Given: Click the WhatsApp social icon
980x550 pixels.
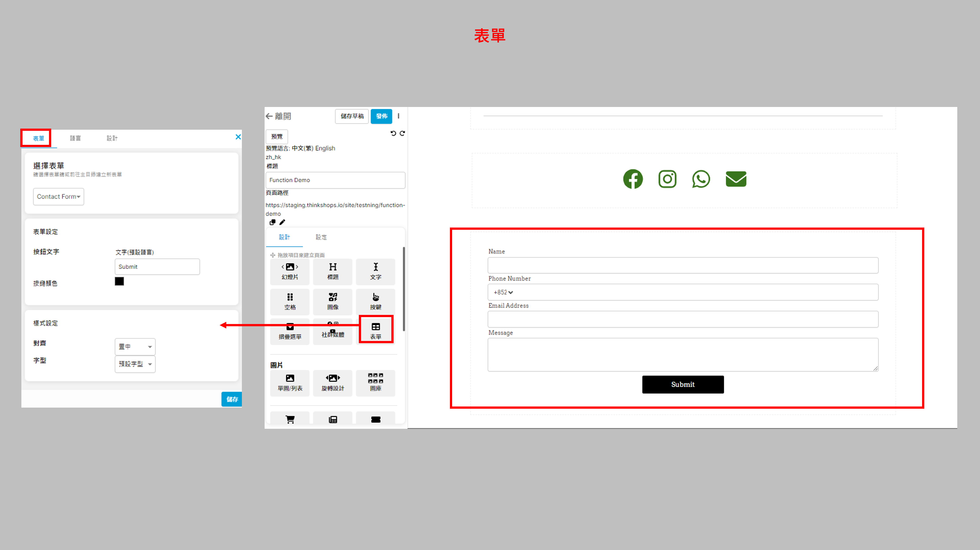Looking at the screenshot, I should point(701,179).
